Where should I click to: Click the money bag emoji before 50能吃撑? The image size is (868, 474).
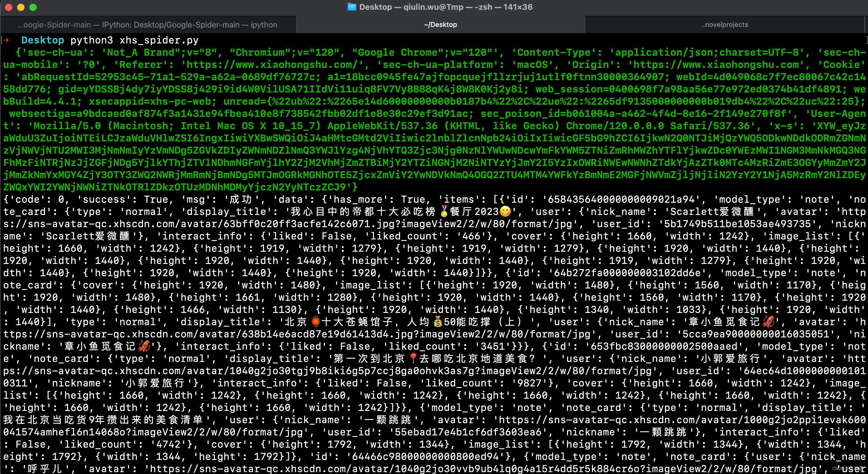(438, 322)
